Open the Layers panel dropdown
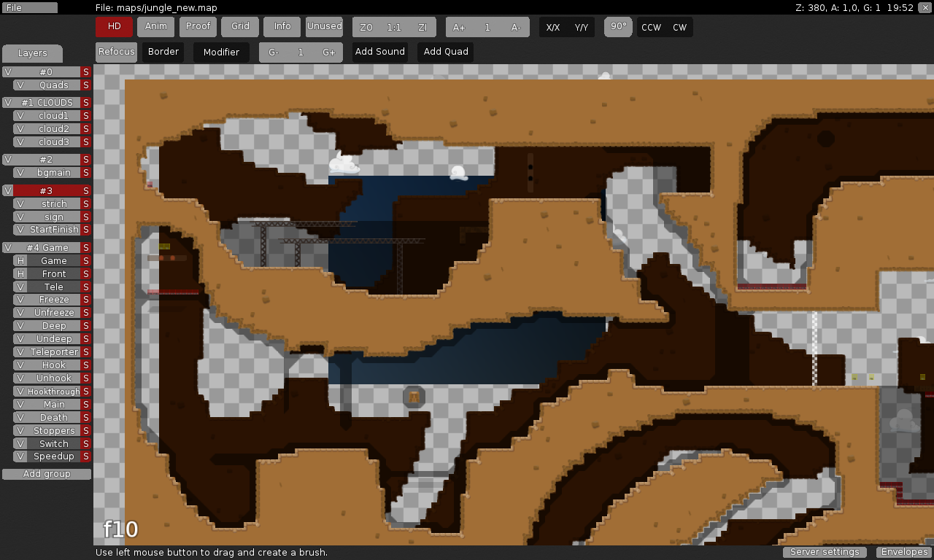 [x=32, y=52]
